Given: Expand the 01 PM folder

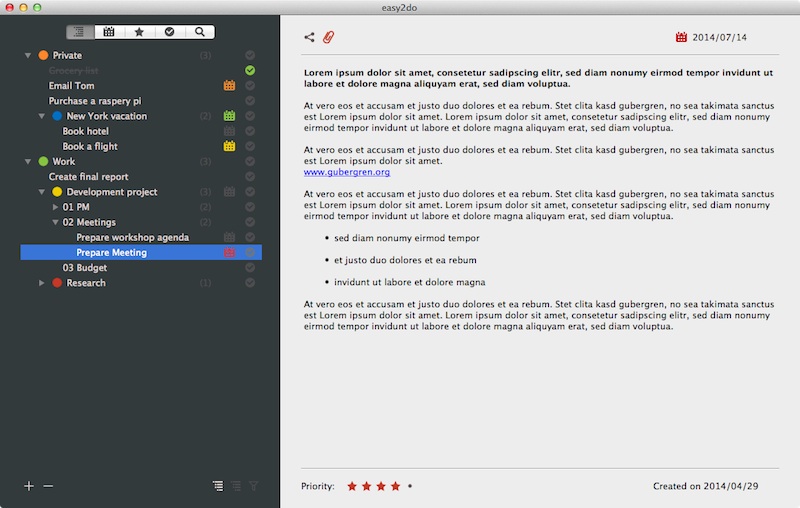Looking at the screenshot, I should [55, 207].
